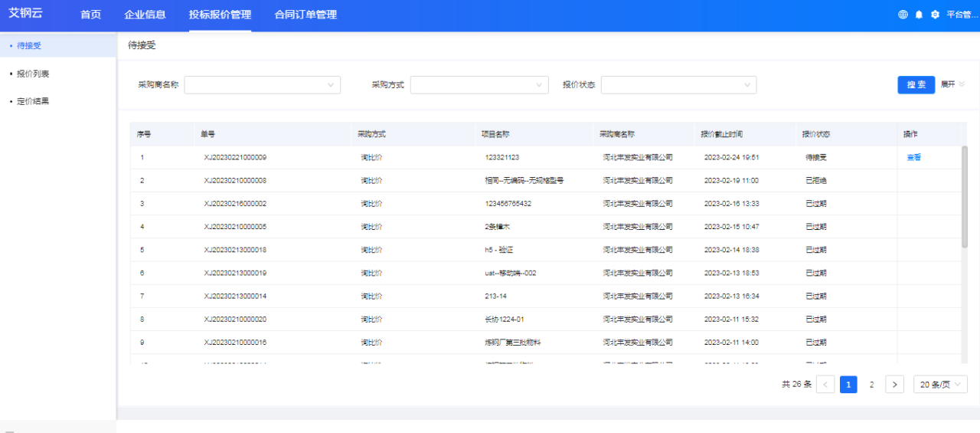The height and width of the screenshot is (433, 980).
Task: Click deadline 2023-02-11 15:32
Action: pos(731,319)
